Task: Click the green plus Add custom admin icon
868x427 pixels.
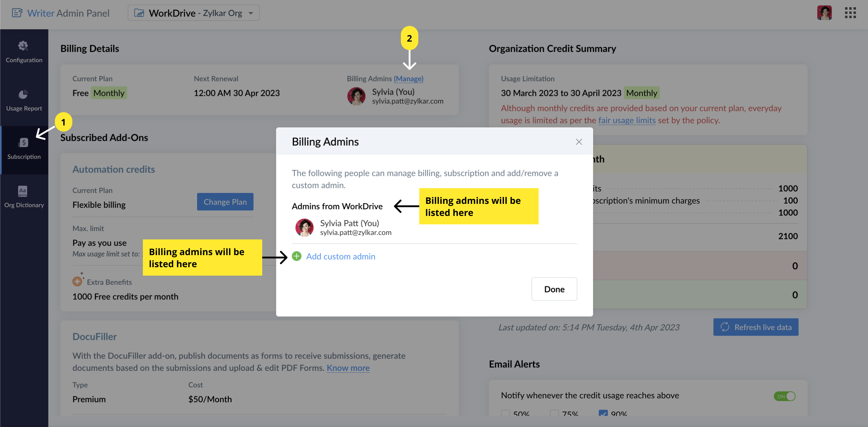Action: pyautogui.click(x=297, y=256)
